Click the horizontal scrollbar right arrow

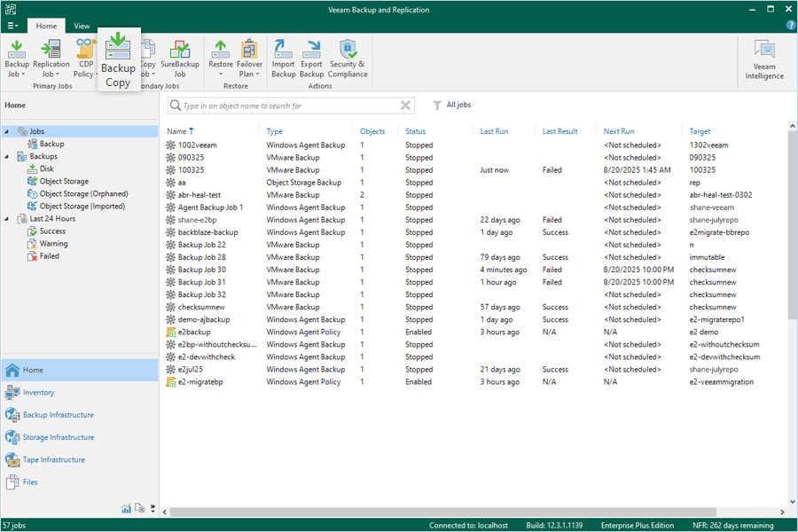point(782,512)
